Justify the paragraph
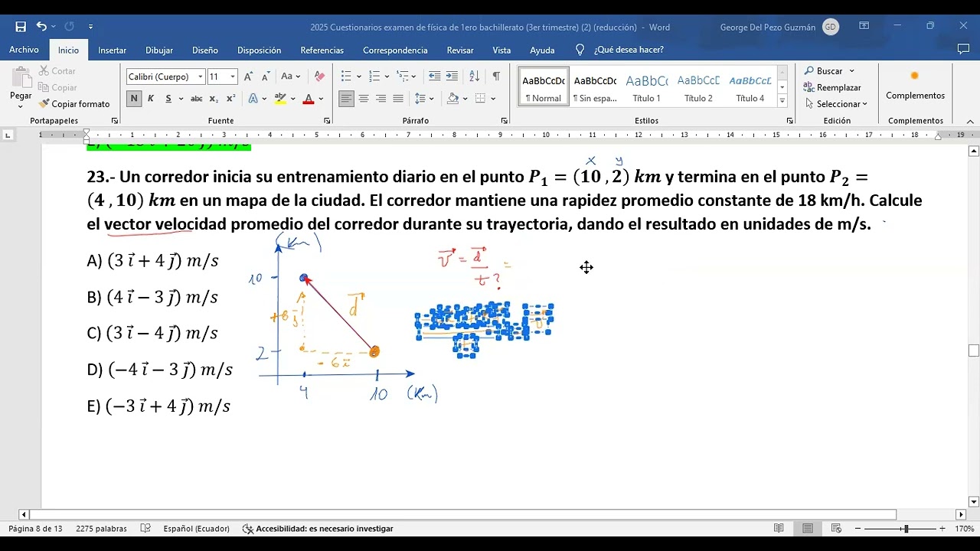 (398, 99)
